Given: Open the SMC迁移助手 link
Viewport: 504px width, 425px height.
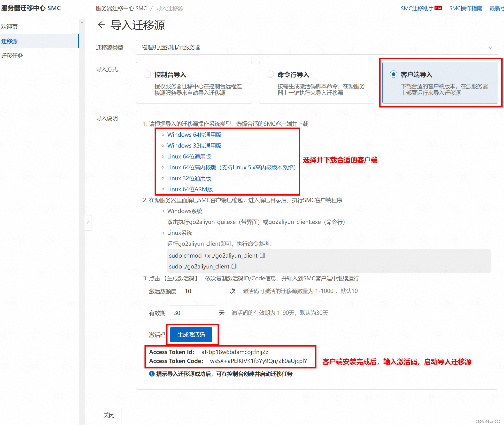Looking at the screenshot, I should pyautogui.click(x=417, y=8).
